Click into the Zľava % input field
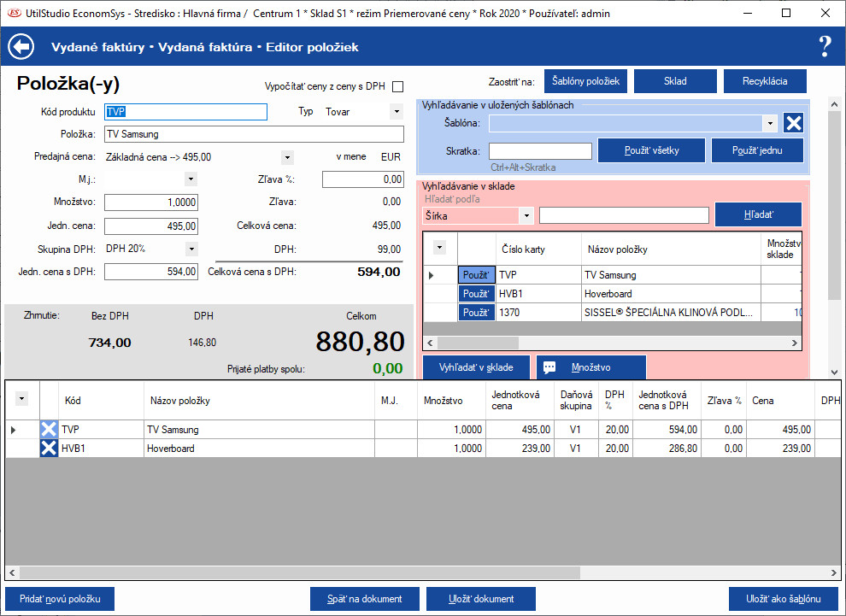 [x=363, y=179]
